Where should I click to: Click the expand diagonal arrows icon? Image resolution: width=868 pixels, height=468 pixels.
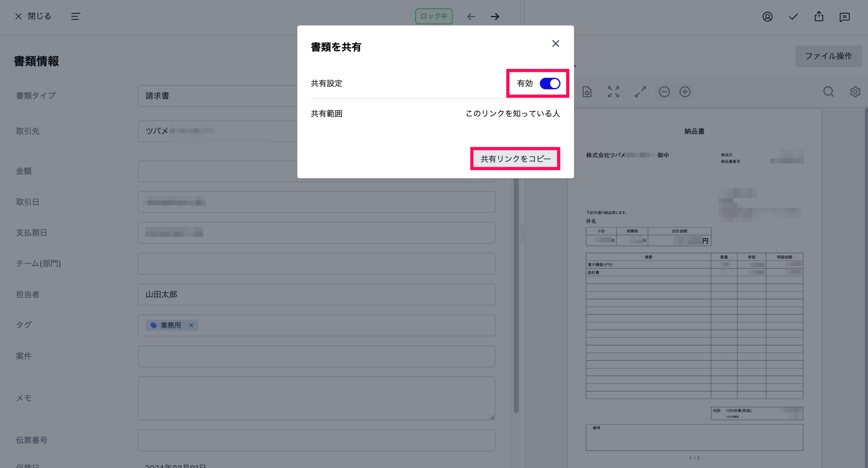coord(640,92)
